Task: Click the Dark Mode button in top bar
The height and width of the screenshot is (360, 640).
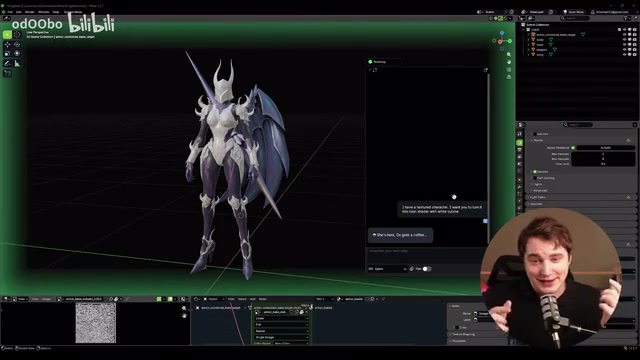Action: click(573, 12)
